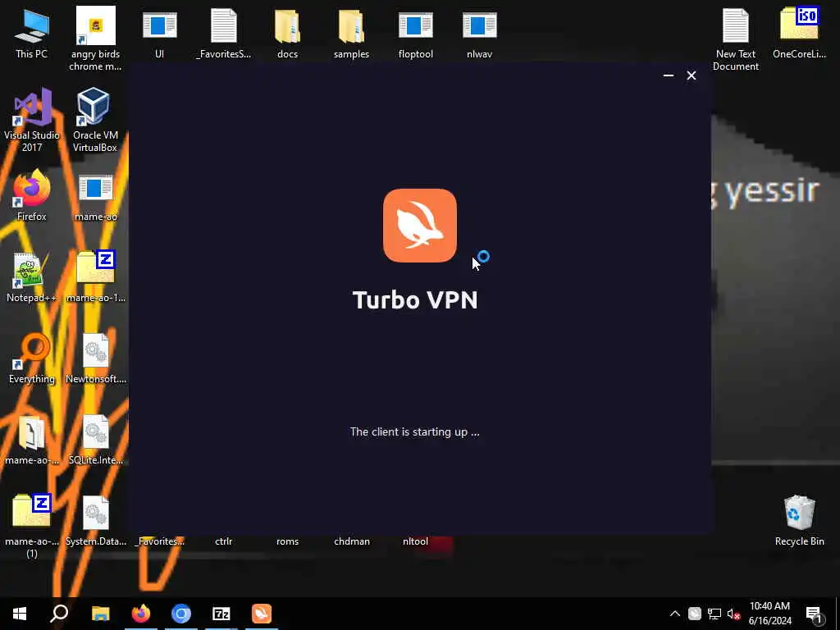Select the Newtonsoft DLL file icon
Viewport: 840px width, 630px height.
pos(95,358)
